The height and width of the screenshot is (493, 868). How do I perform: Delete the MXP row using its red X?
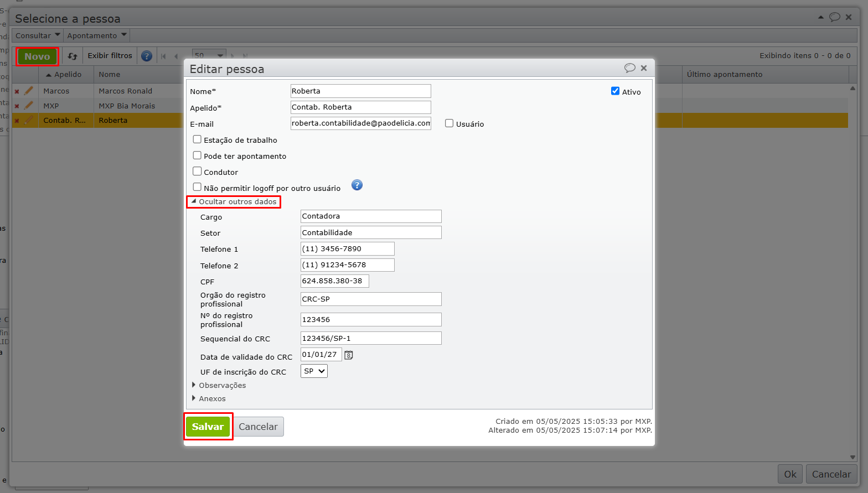(17, 106)
